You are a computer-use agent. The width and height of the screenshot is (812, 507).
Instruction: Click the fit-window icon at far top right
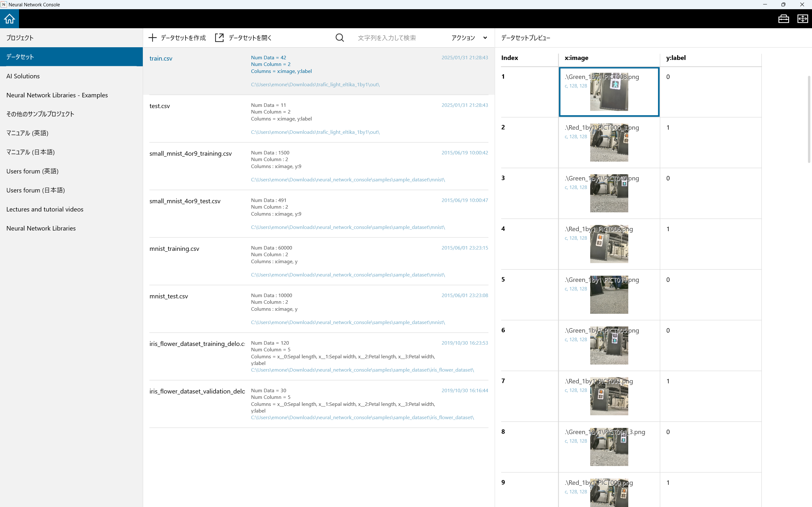coord(802,19)
